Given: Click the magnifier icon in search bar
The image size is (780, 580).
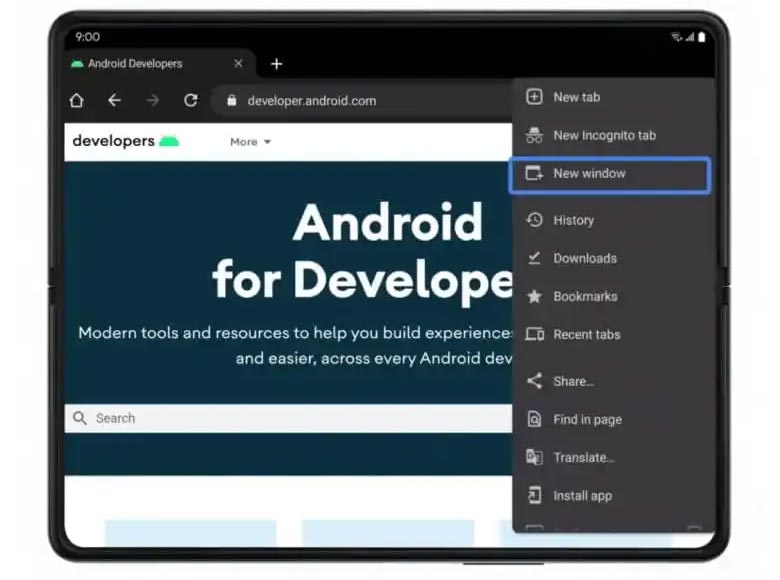Looking at the screenshot, I should (x=80, y=418).
